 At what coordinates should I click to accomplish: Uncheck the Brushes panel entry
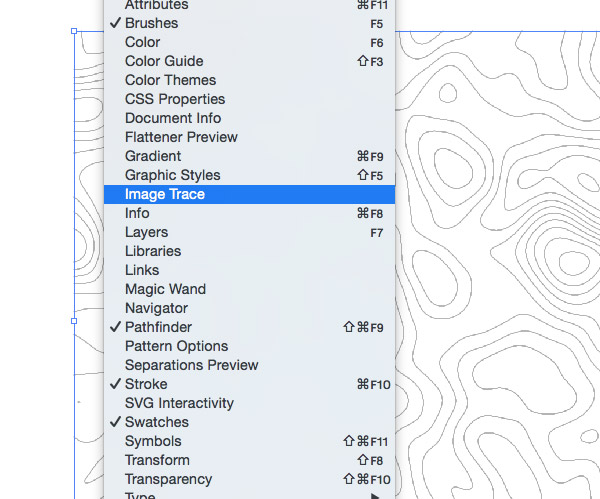pyautogui.click(x=152, y=23)
